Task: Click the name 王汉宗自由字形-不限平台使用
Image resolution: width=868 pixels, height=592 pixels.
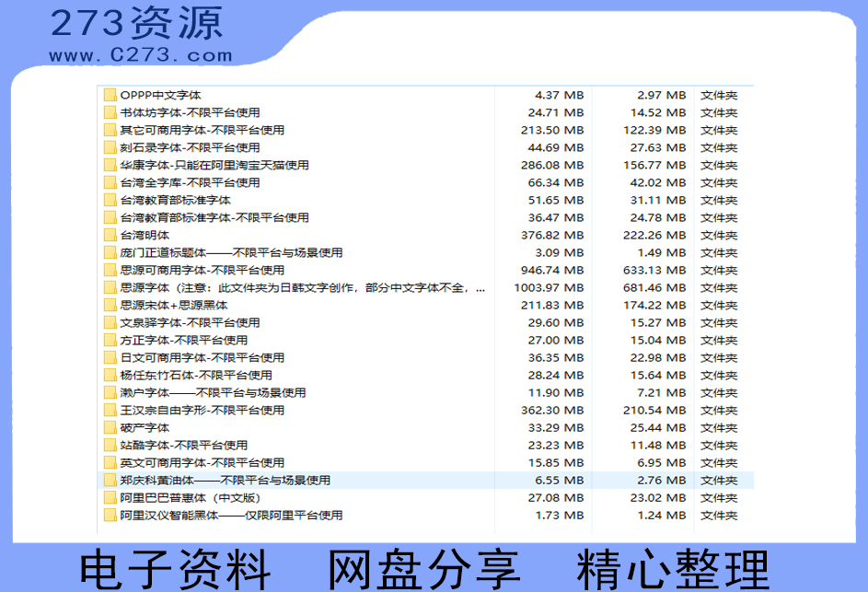Action: tap(203, 410)
